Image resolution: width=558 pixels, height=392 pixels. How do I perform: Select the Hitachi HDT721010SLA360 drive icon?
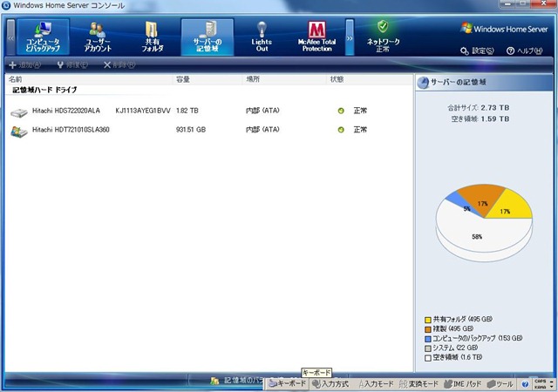pos(19,132)
